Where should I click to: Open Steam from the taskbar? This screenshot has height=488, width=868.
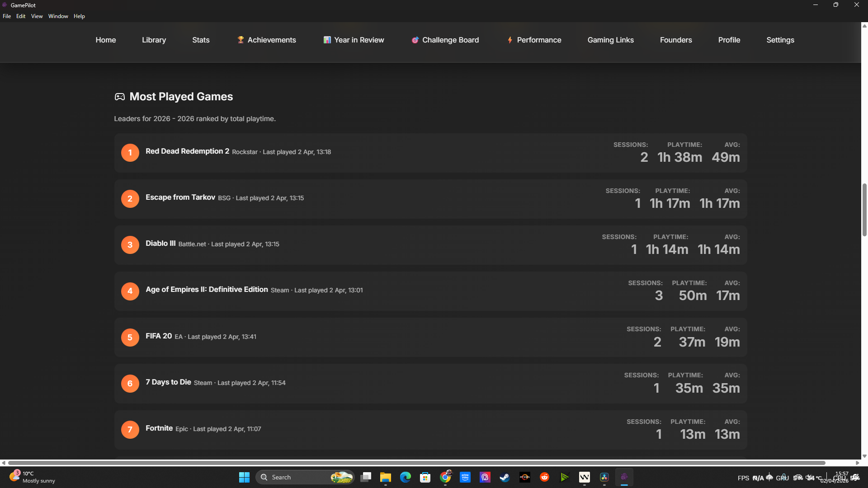(x=505, y=477)
